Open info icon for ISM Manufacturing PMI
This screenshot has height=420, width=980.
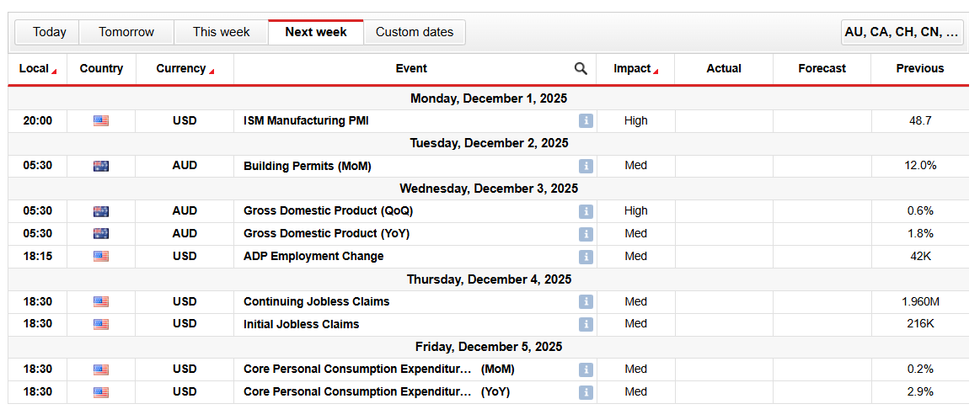[x=586, y=121]
